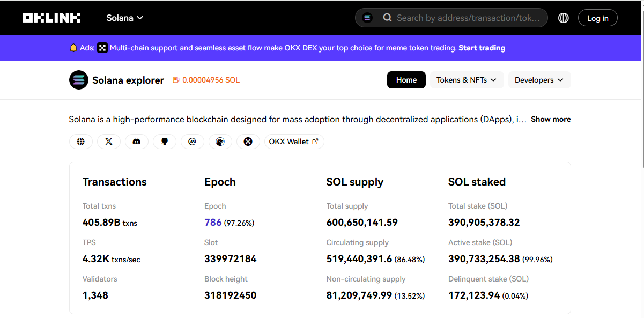The image size is (644, 318).
Task: Open Solana's X (Twitter) profile
Action: pyautogui.click(x=109, y=142)
